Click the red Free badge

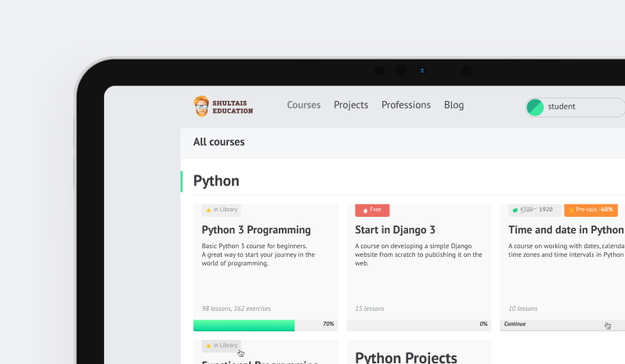372,210
